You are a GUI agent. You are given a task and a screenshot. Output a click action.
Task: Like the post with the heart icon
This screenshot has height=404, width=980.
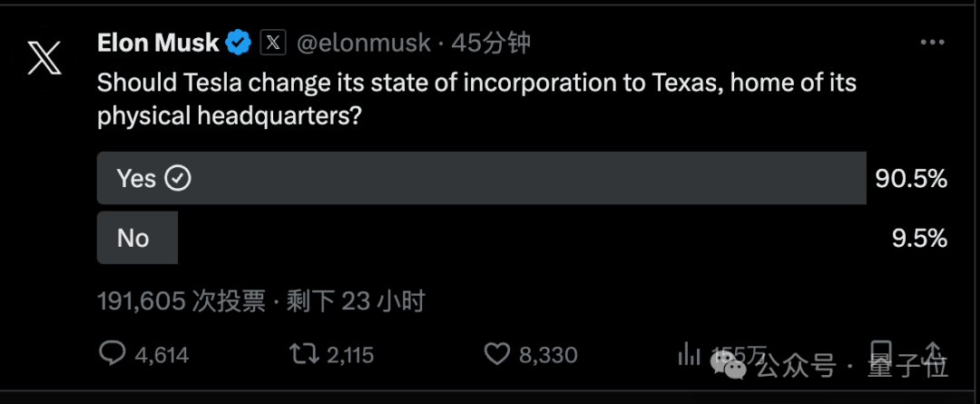coord(499,353)
